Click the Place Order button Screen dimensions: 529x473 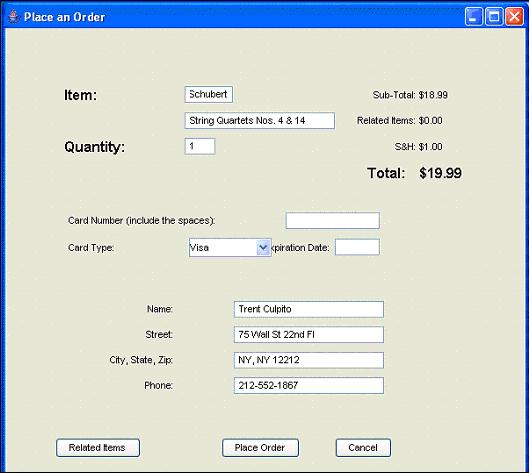pos(260,448)
